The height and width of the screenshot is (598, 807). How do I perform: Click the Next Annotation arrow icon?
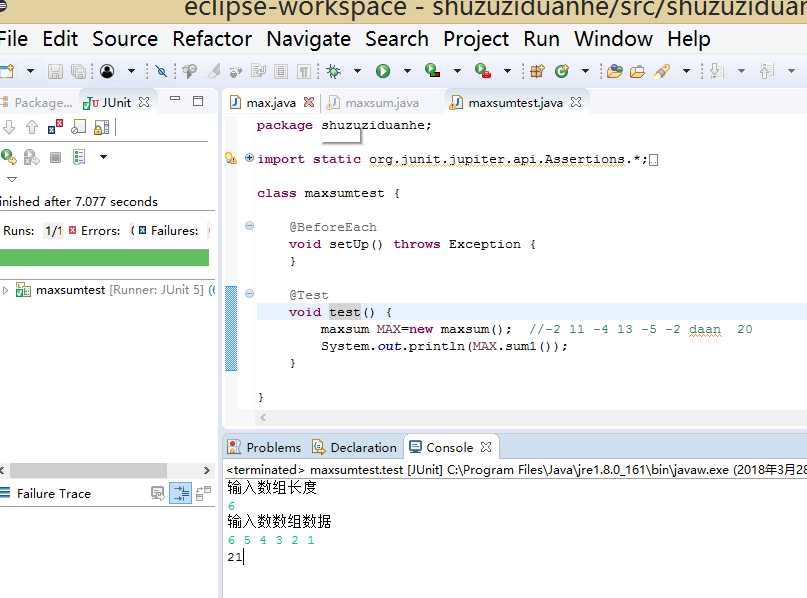tap(716, 71)
